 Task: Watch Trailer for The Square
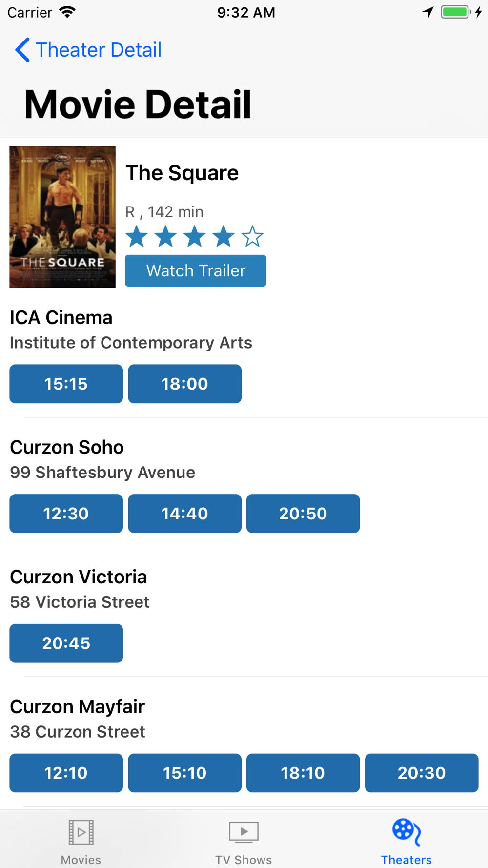tap(196, 270)
